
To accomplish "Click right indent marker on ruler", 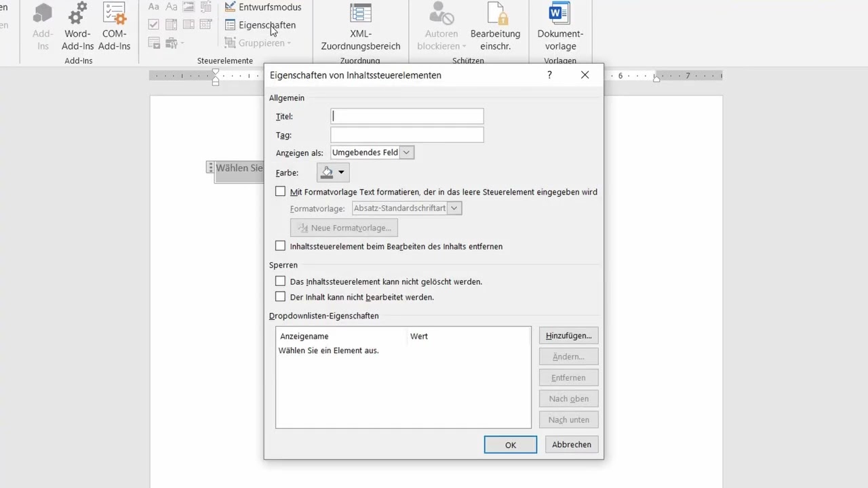I will (x=656, y=79).
